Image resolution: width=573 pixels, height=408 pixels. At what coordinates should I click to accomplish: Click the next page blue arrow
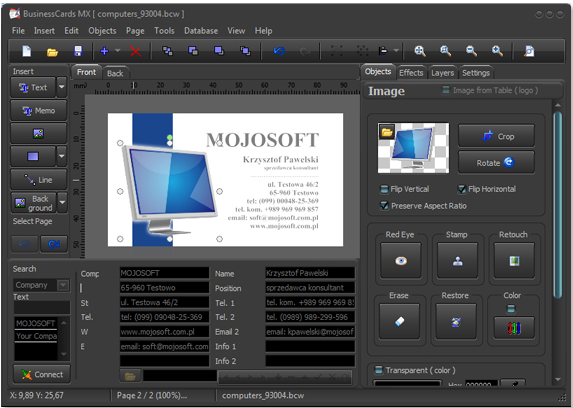54,244
